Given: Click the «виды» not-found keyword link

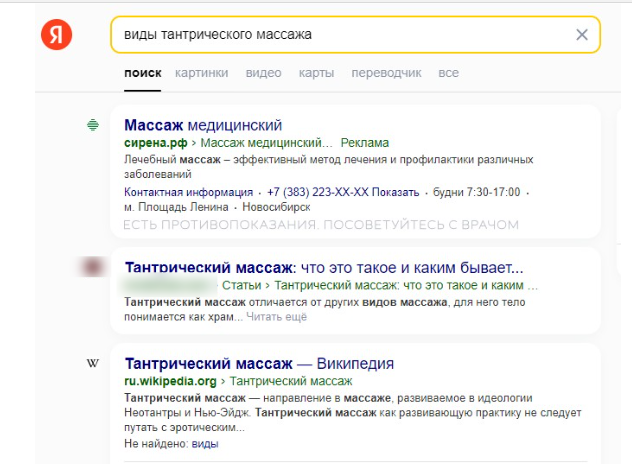Looking at the screenshot, I should coord(205,443).
